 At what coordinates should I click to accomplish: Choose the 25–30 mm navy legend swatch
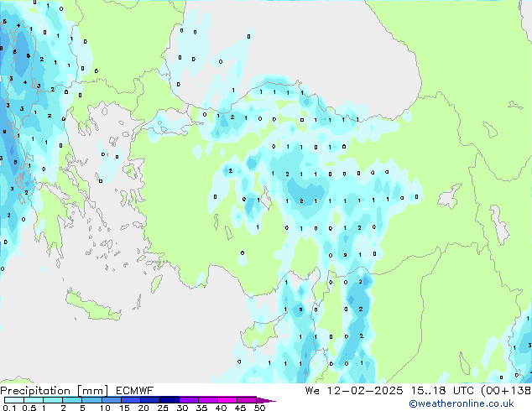169,400
